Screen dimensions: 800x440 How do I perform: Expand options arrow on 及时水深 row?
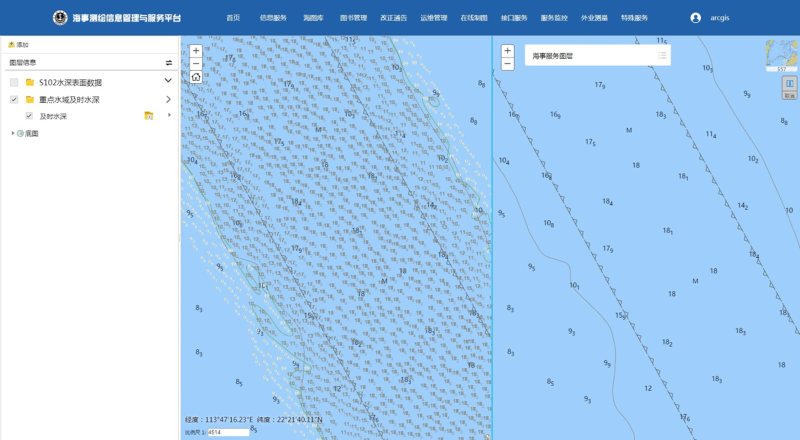coord(169,115)
